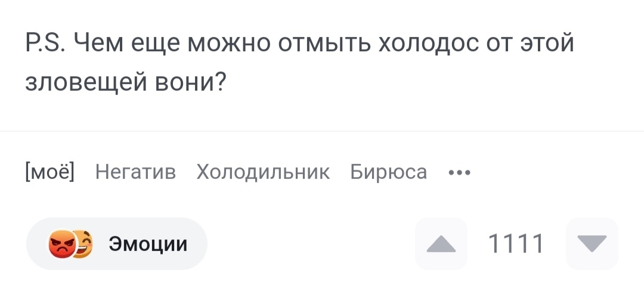
Task: Click the post rating count 1111
Action: tap(516, 244)
